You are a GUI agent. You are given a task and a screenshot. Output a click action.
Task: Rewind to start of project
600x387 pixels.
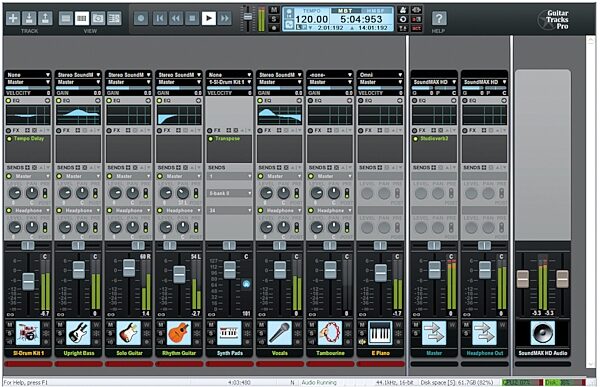(x=160, y=18)
